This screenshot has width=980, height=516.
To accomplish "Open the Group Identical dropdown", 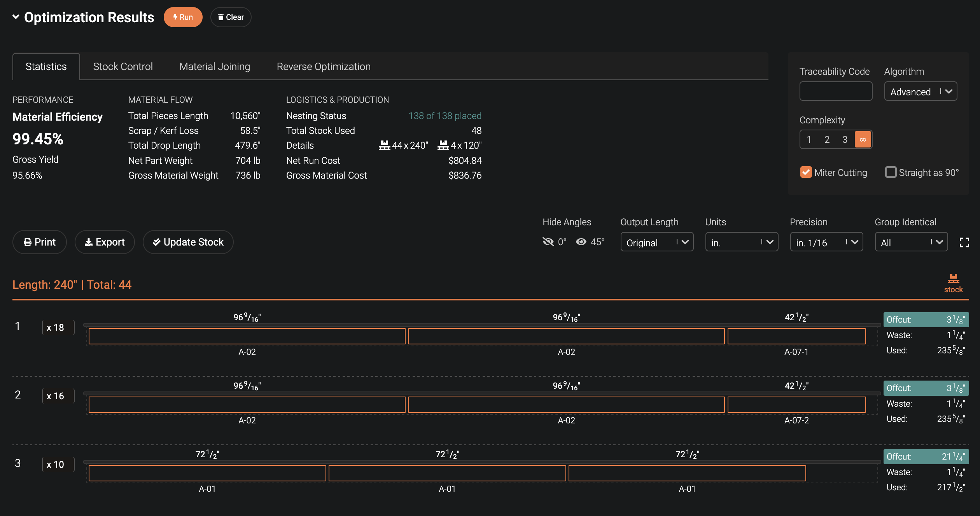I will [x=911, y=242].
